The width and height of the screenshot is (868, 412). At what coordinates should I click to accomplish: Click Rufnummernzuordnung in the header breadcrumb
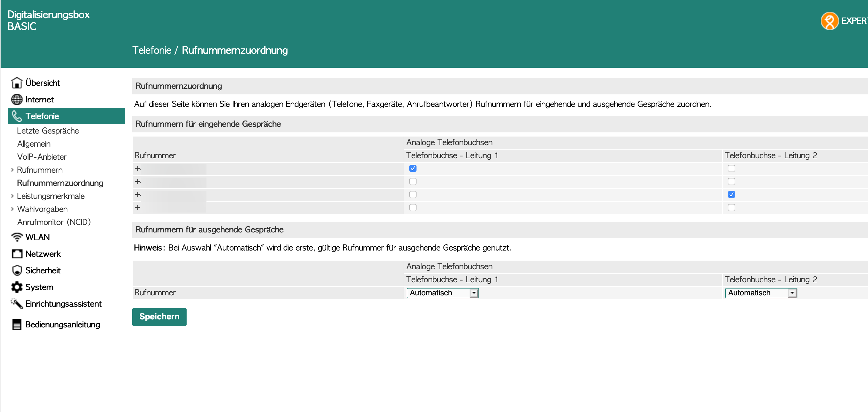point(235,50)
